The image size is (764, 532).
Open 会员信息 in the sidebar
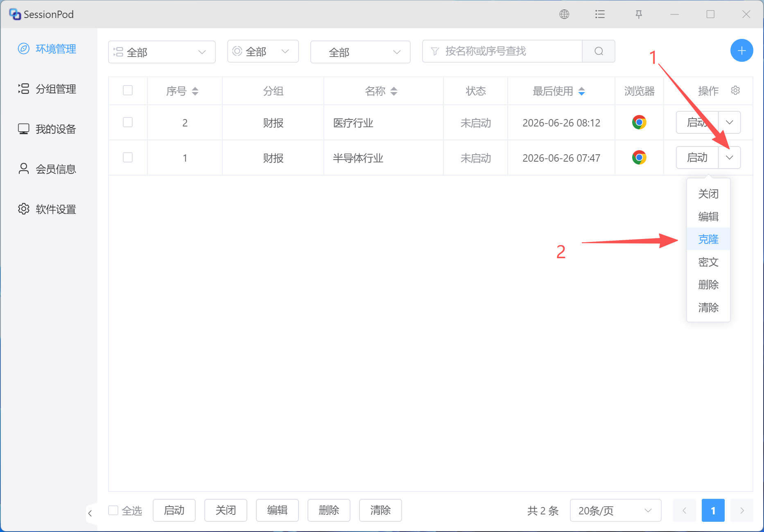tap(47, 169)
